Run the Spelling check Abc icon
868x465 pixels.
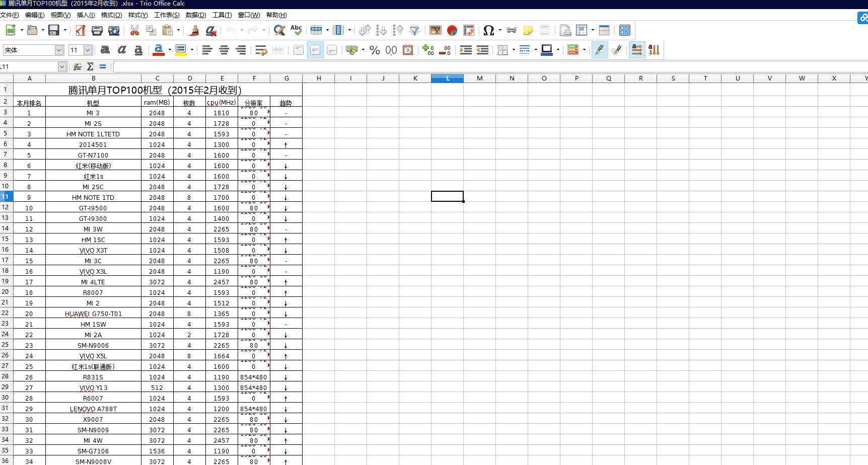coord(297,30)
